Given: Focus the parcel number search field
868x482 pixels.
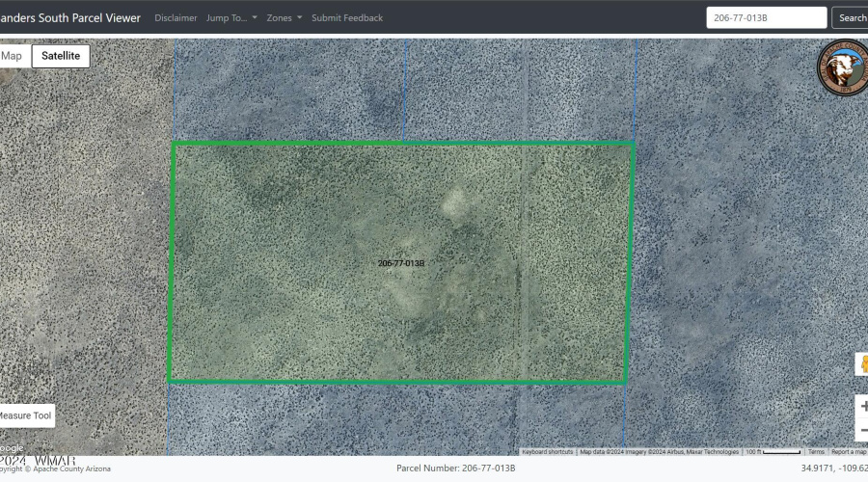Looking at the screenshot, I should point(766,17).
